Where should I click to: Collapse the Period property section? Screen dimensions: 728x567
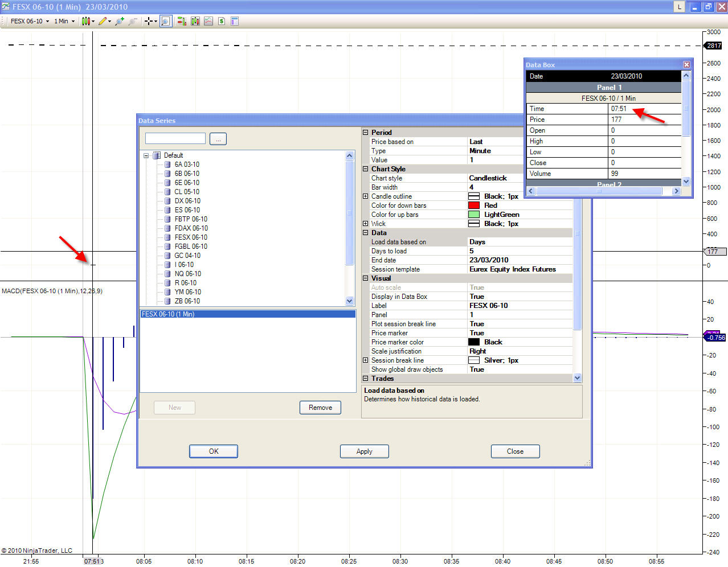click(x=366, y=133)
